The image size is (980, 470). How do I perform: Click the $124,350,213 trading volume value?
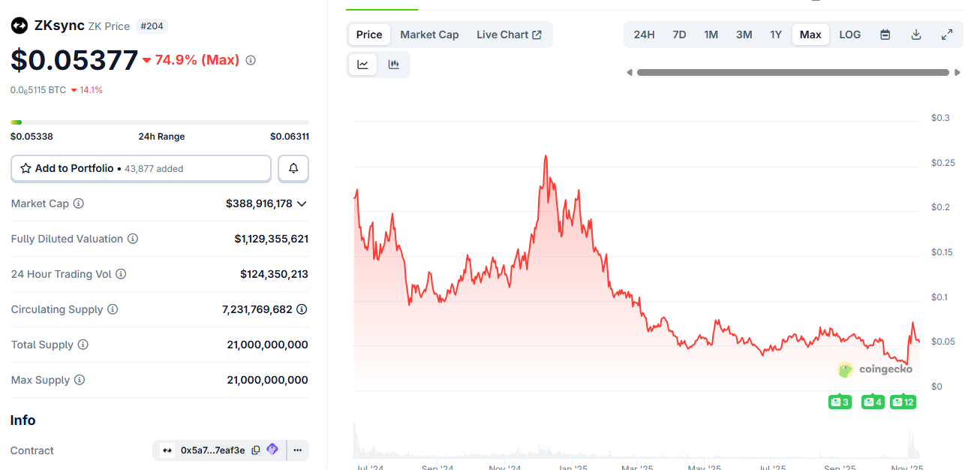274,274
